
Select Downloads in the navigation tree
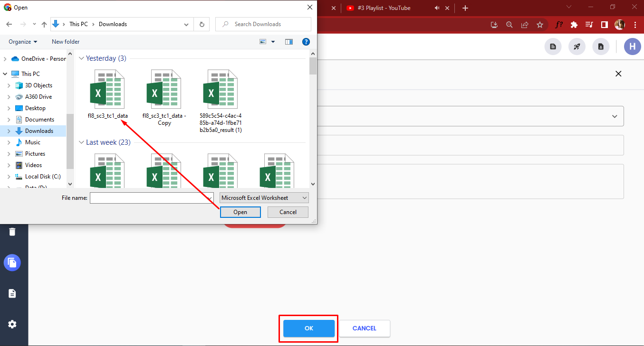pos(39,131)
